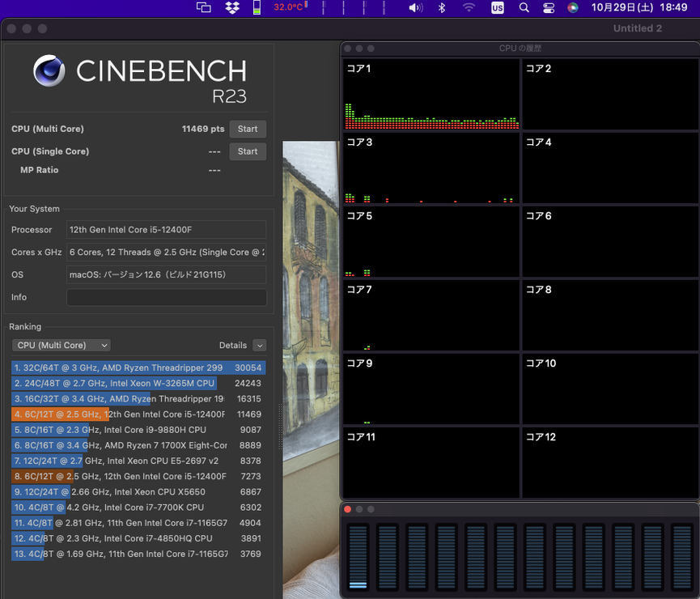Select the Core i9-9880H ranking row

point(138,430)
